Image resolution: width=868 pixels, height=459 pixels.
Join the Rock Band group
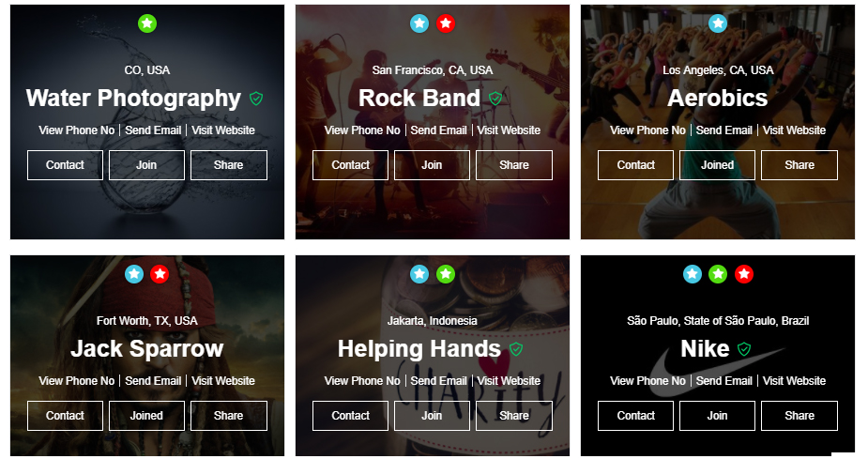432,165
